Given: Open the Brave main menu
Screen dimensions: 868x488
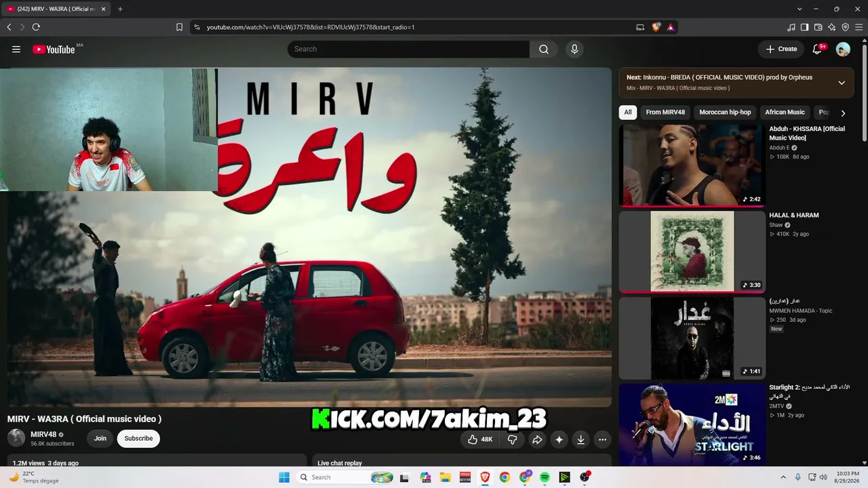Looking at the screenshot, I should click(x=859, y=27).
